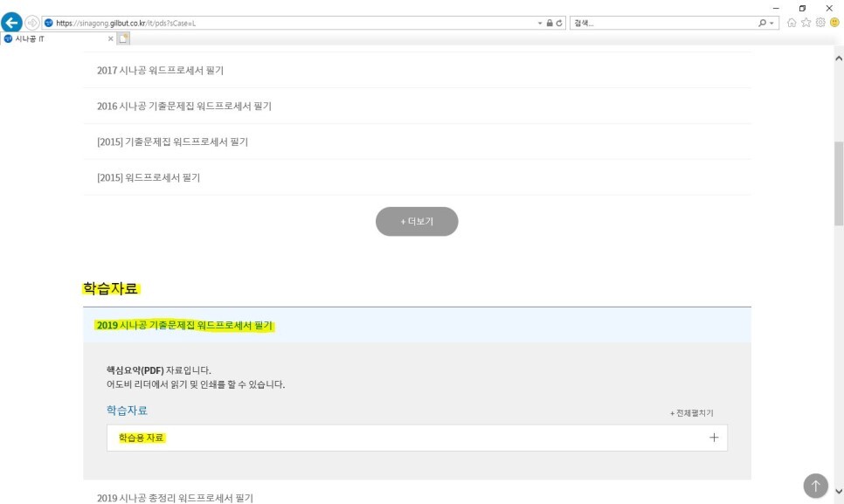Image resolution: width=844 pixels, height=504 pixels.
Task: Open 2017 시나공 워드프로세서 필기 row
Action: (417, 70)
